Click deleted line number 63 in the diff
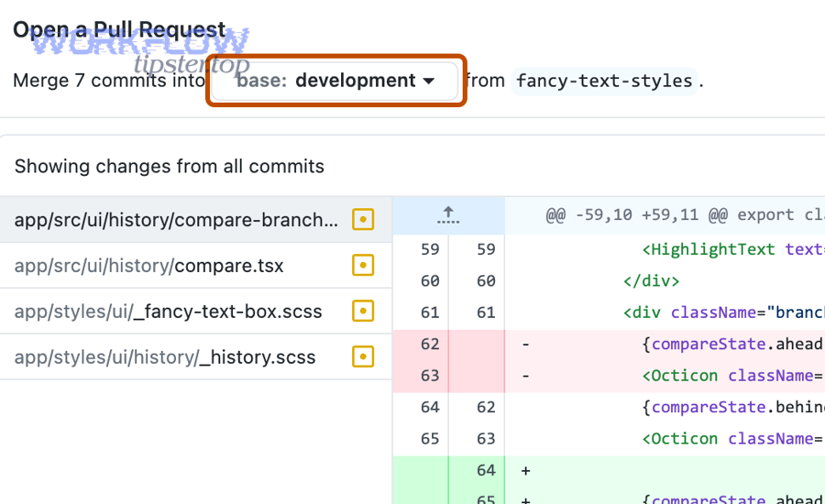 (x=430, y=376)
